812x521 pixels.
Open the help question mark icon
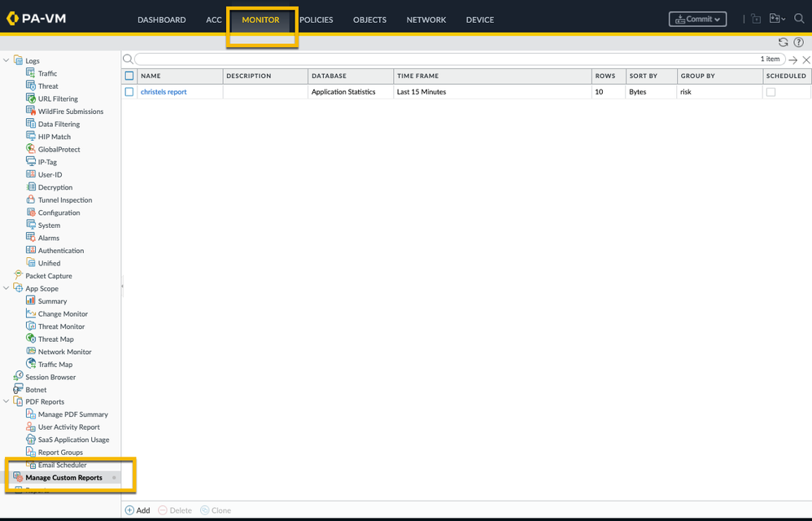point(798,42)
